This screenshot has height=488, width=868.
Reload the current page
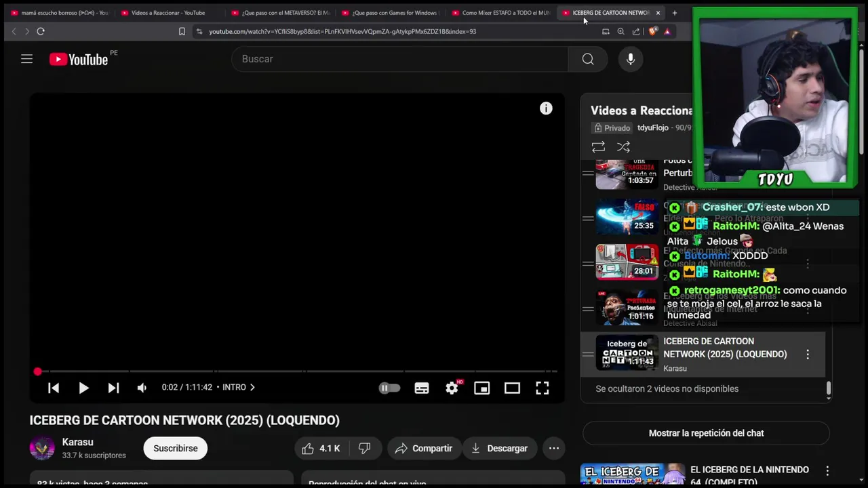point(41,31)
